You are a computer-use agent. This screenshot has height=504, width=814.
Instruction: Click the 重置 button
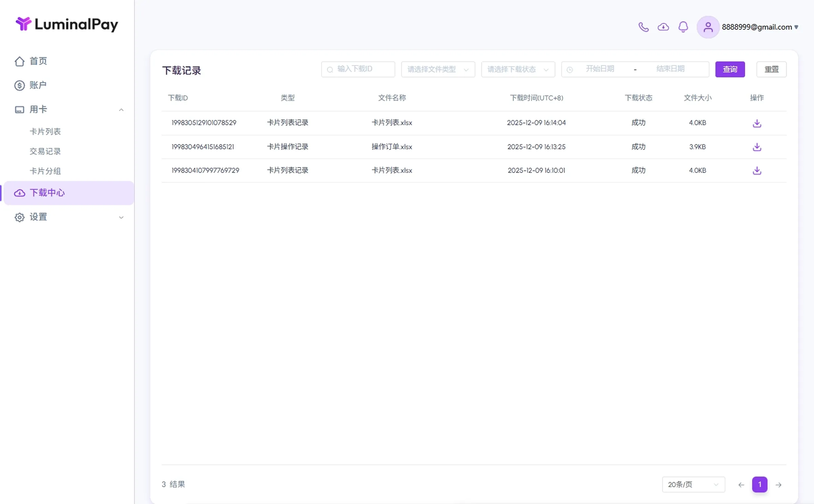(x=771, y=69)
